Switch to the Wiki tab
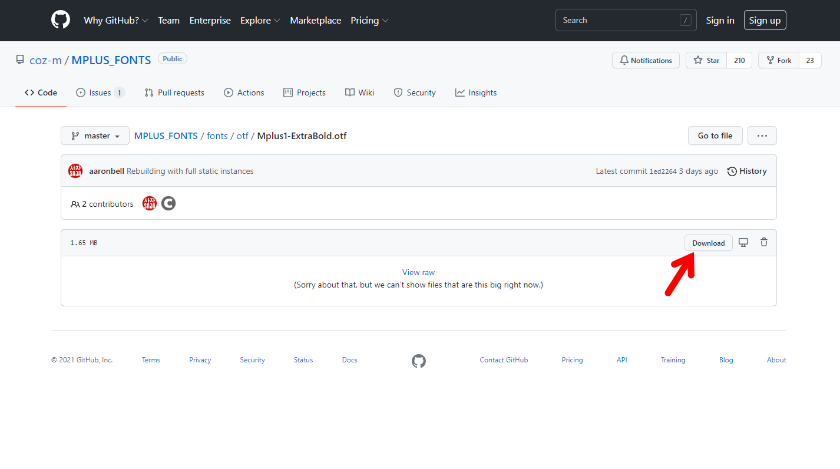 tap(359, 92)
